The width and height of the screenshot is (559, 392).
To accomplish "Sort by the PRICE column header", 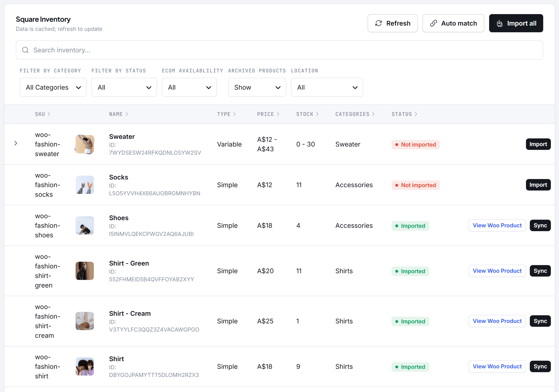I will pyautogui.click(x=268, y=114).
